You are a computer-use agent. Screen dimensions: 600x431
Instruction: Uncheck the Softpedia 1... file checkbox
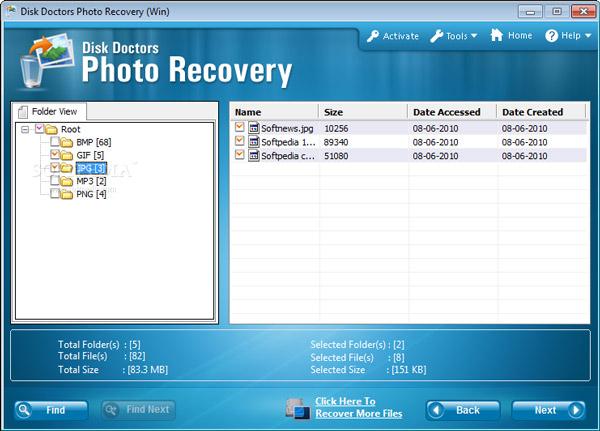(240, 141)
